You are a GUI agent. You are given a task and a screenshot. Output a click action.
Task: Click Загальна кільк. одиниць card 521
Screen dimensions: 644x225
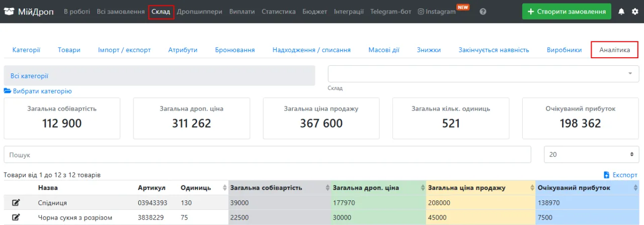pyautogui.click(x=451, y=118)
